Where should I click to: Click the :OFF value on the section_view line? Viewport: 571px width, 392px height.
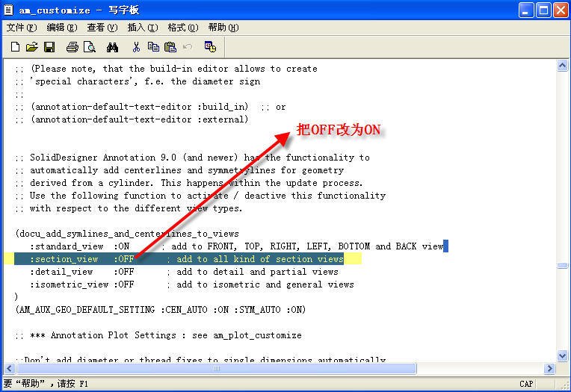pyautogui.click(x=124, y=259)
